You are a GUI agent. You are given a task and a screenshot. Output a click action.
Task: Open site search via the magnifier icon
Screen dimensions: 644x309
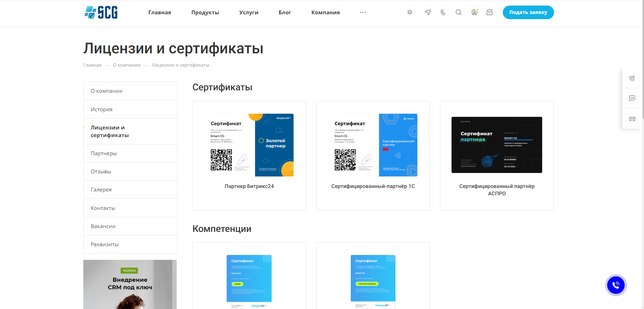459,12
